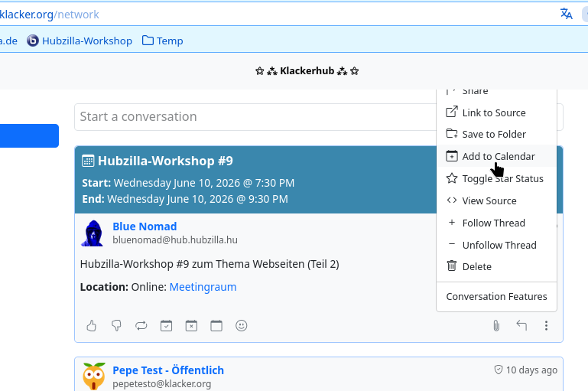Click the Save to Folder icon
Screen dimensions: 588x391
(451, 134)
